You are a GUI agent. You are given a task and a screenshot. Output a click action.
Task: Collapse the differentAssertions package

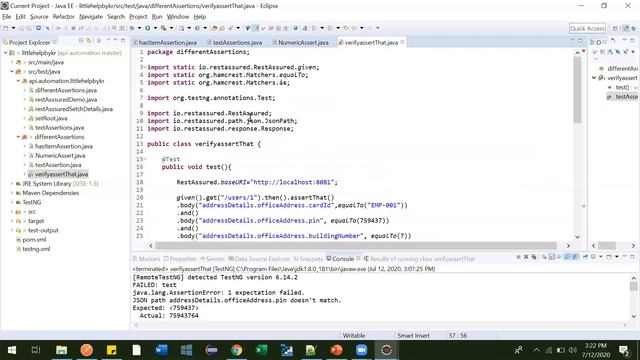point(18,137)
